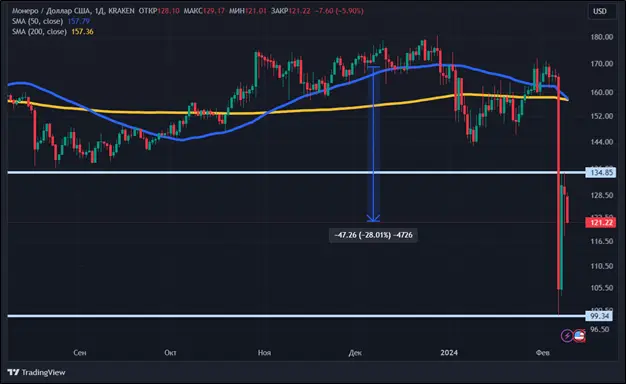This screenshot has height=384, width=626.
Task: Click the Окт label on time axis
Action: coord(170,353)
